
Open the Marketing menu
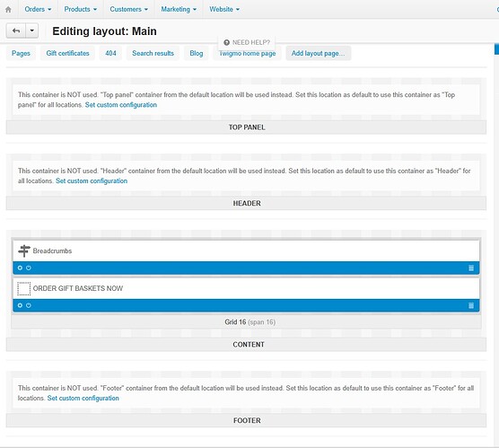coord(179,9)
